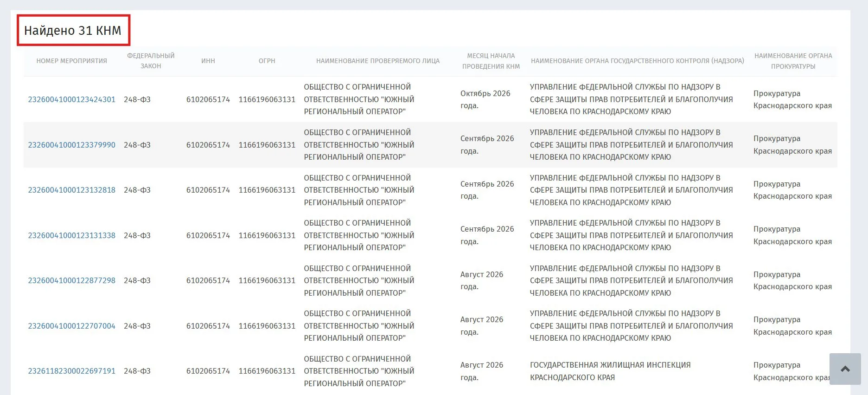Click 'Прокуратура Краснодарского края' in row 23260041000122877298
Screen dimensions: 868x395
(x=793, y=280)
